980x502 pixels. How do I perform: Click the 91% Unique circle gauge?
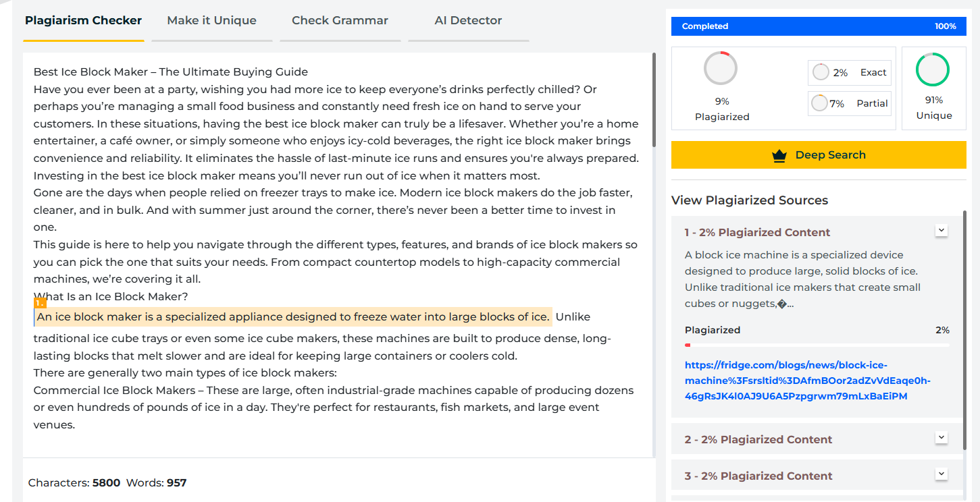tap(933, 69)
